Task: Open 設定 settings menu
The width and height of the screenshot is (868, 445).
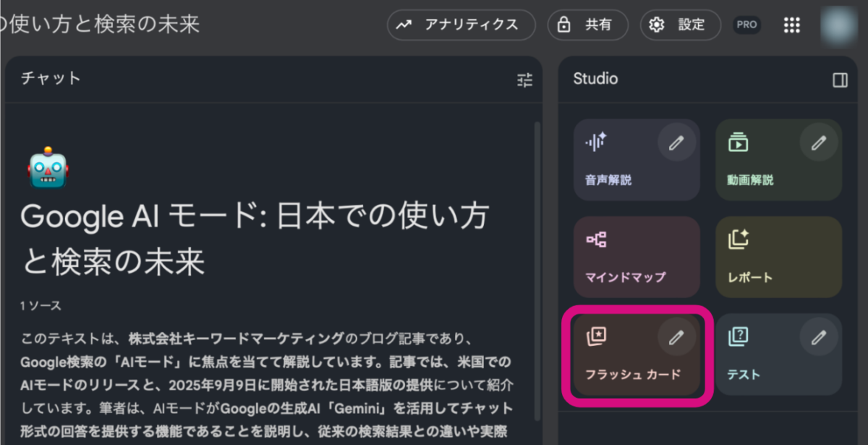Action: 680,25
